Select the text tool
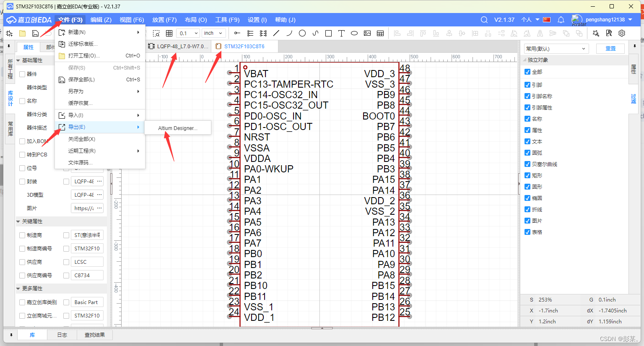The image size is (644, 346). (x=341, y=33)
